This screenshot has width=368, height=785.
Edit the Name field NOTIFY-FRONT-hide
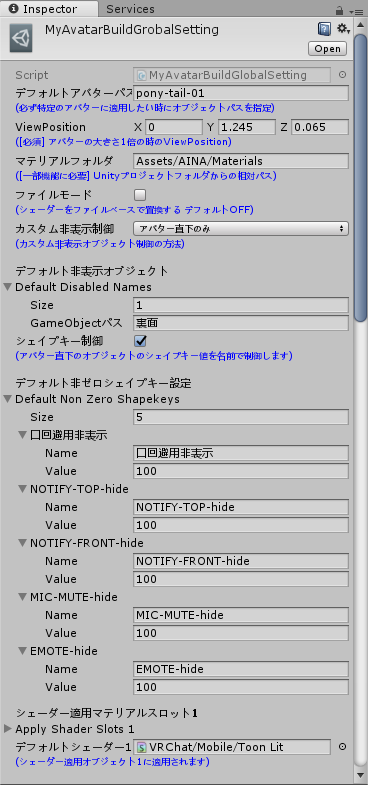241,561
